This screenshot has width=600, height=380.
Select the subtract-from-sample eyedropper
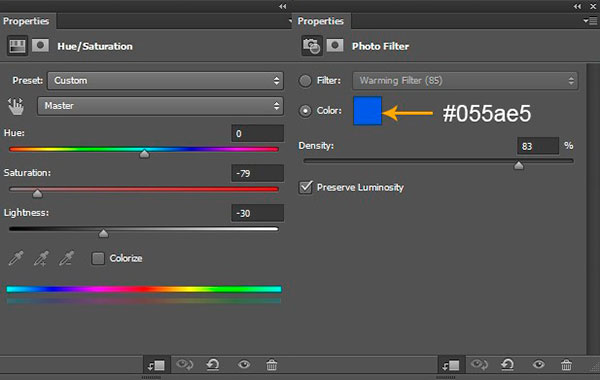tap(67, 258)
